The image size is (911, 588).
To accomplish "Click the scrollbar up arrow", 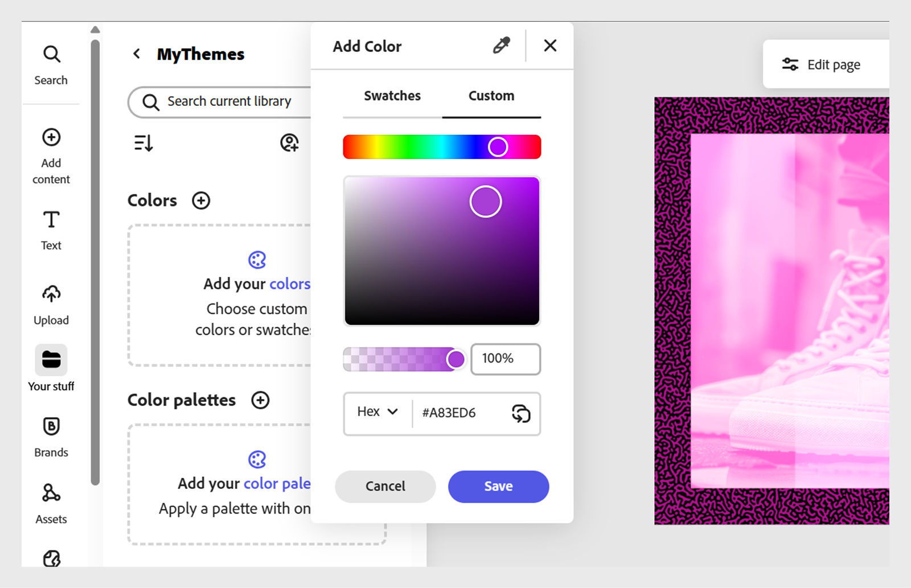I will 95,30.
